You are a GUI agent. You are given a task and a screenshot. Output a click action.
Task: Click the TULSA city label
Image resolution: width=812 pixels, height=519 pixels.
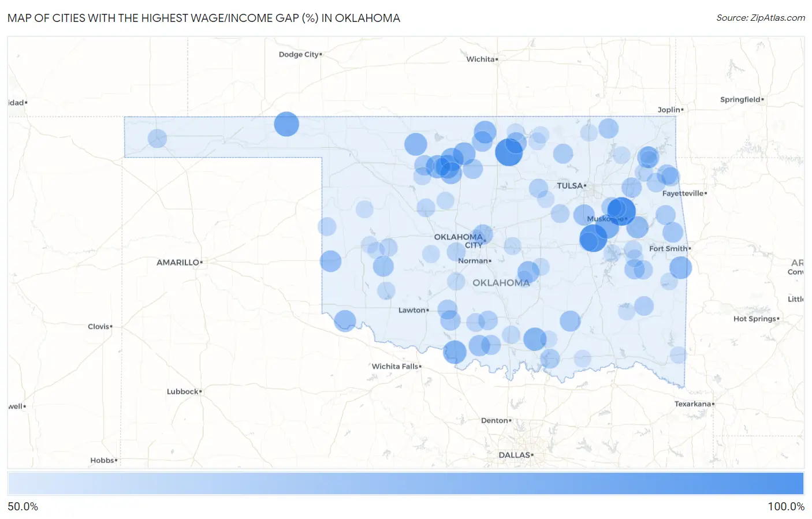pos(569,186)
